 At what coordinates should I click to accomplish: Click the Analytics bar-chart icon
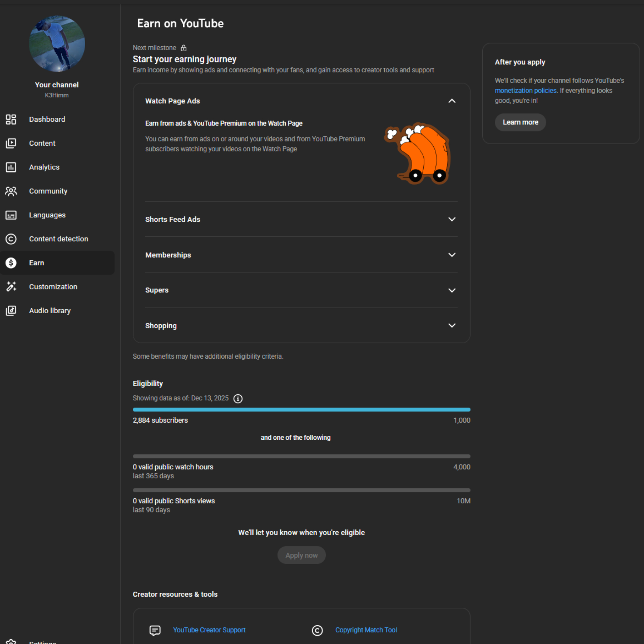coord(11,167)
